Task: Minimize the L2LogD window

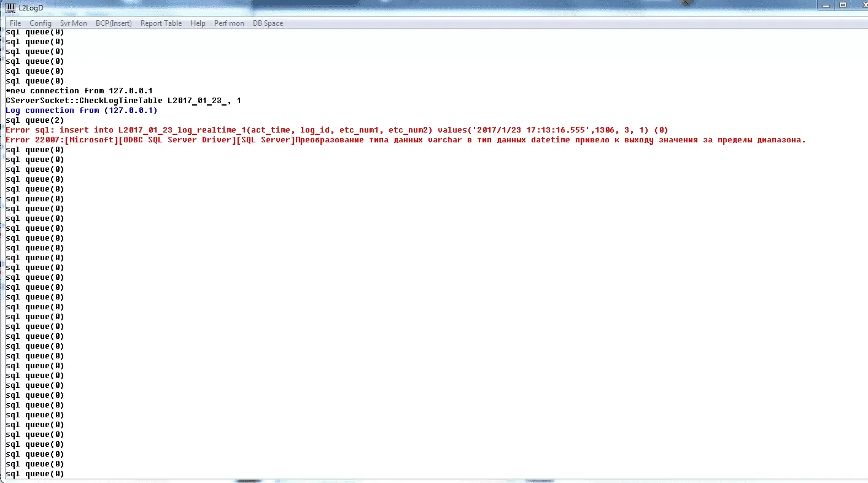Action: pyautogui.click(x=826, y=5)
